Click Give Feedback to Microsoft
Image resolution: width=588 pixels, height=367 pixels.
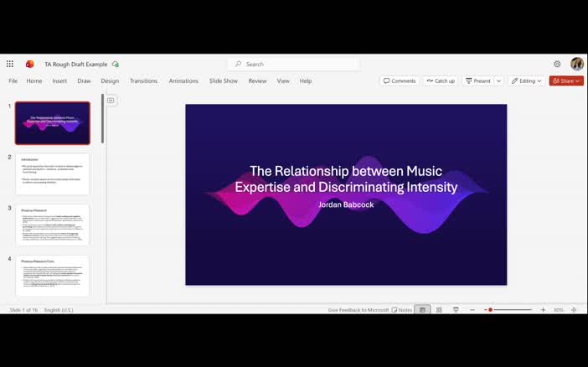click(x=358, y=310)
